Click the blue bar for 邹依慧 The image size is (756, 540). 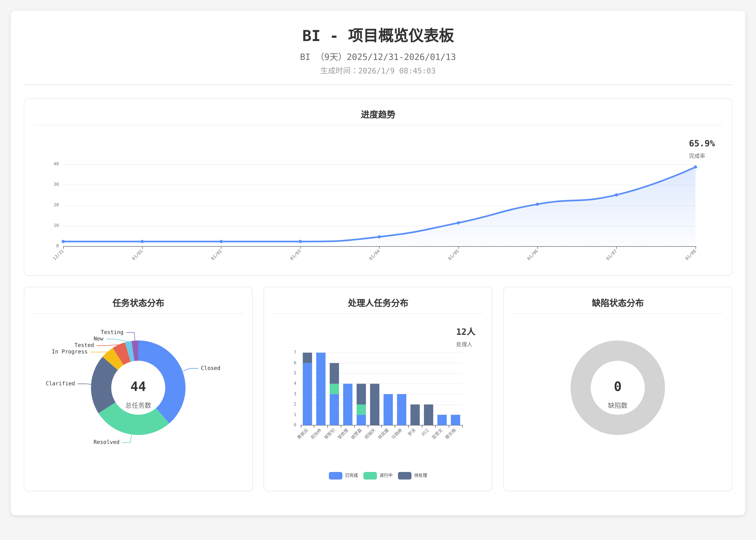coord(348,404)
